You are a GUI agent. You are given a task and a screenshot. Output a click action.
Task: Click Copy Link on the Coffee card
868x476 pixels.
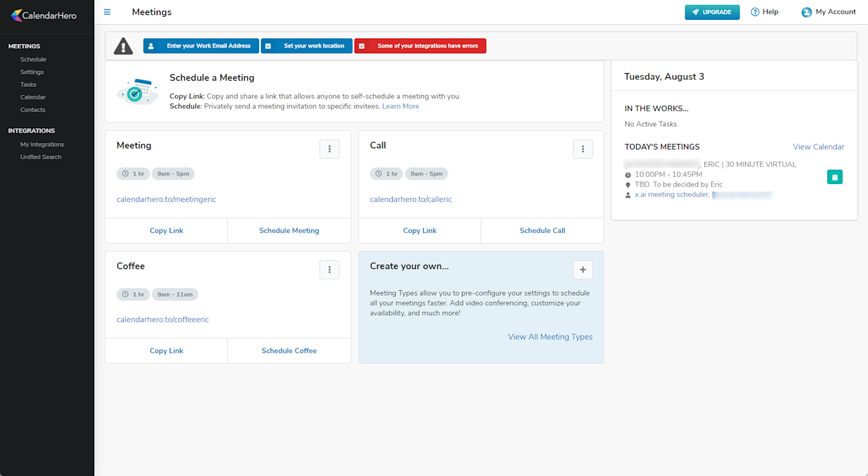[167, 351]
